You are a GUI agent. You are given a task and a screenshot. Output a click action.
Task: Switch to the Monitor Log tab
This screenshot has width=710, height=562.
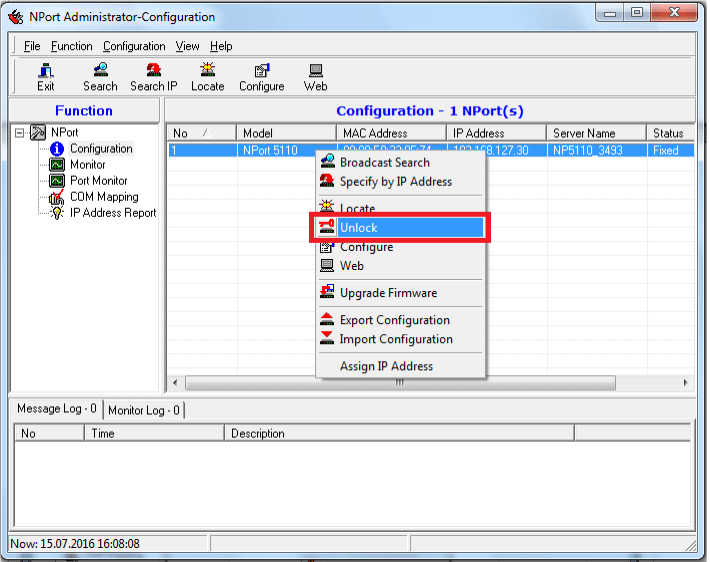[144, 410]
